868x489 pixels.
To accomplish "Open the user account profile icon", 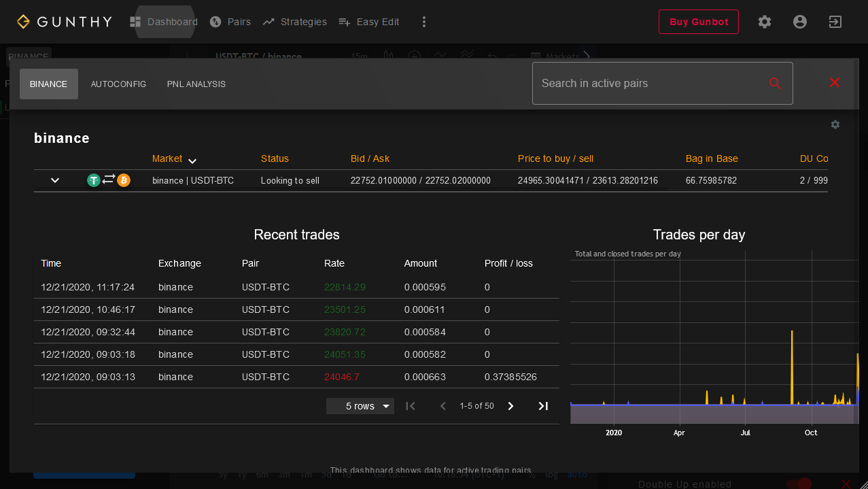I will click(800, 22).
